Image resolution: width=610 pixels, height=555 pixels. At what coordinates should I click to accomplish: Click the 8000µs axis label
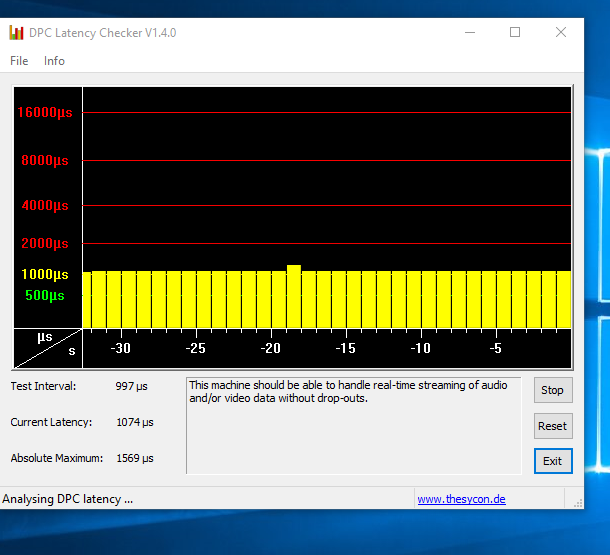coord(45,160)
